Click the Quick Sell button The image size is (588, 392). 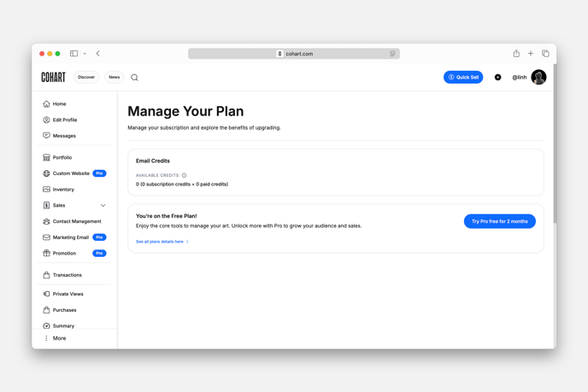pyautogui.click(x=463, y=78)
